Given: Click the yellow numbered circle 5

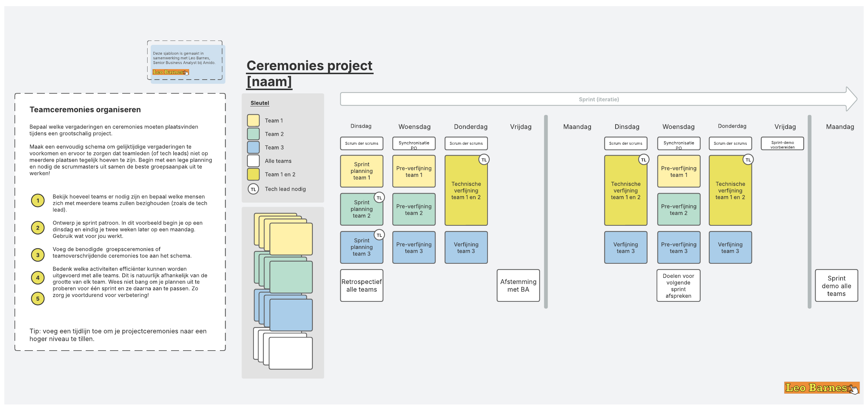Looking at the screenshot, I should point(38,298).
